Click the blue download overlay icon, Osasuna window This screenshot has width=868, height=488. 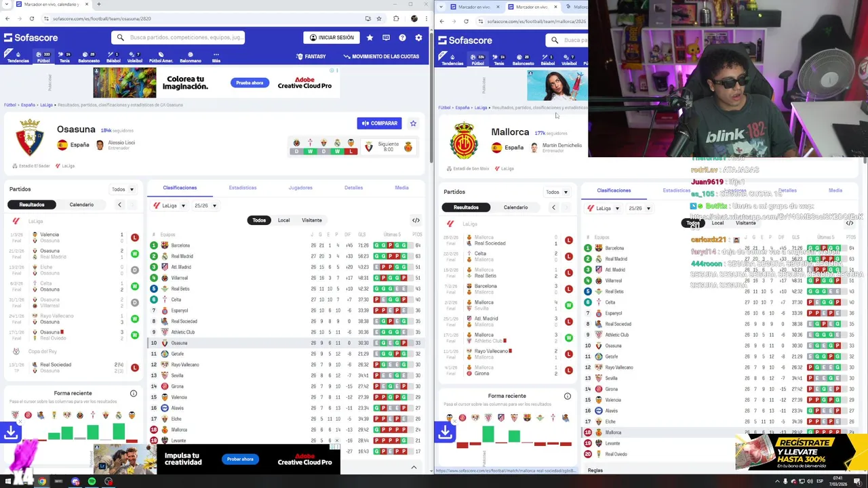pos(11,432)
